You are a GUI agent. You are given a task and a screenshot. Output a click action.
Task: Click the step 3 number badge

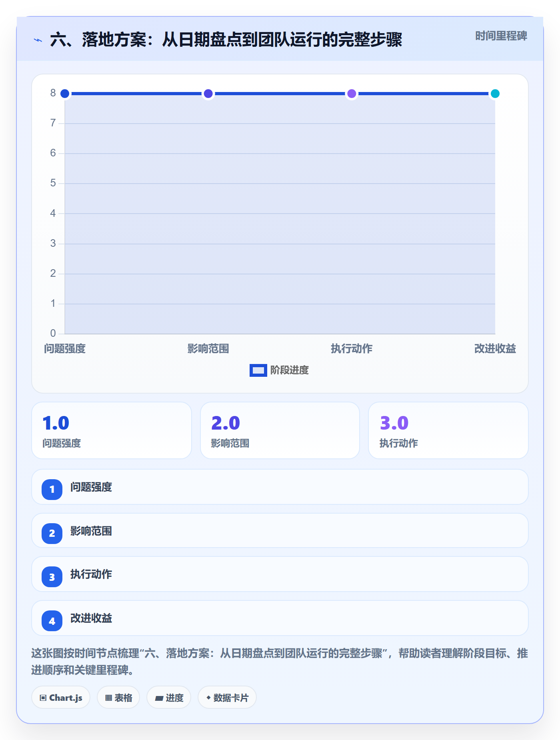click(x=52, y=577)
